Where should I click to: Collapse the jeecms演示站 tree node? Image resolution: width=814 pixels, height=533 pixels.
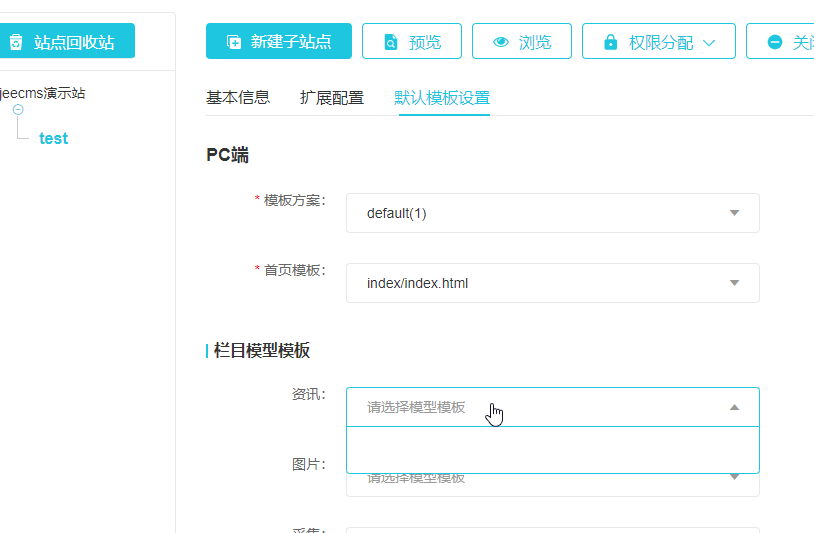point(18,109)
